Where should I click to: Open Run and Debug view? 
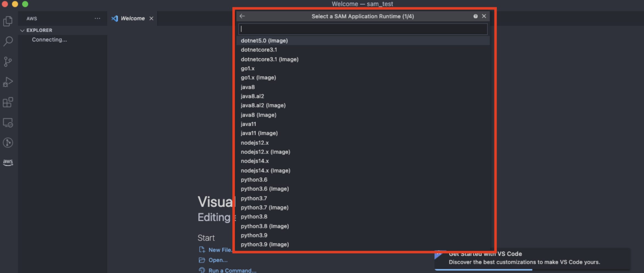(x=8, y=82)
